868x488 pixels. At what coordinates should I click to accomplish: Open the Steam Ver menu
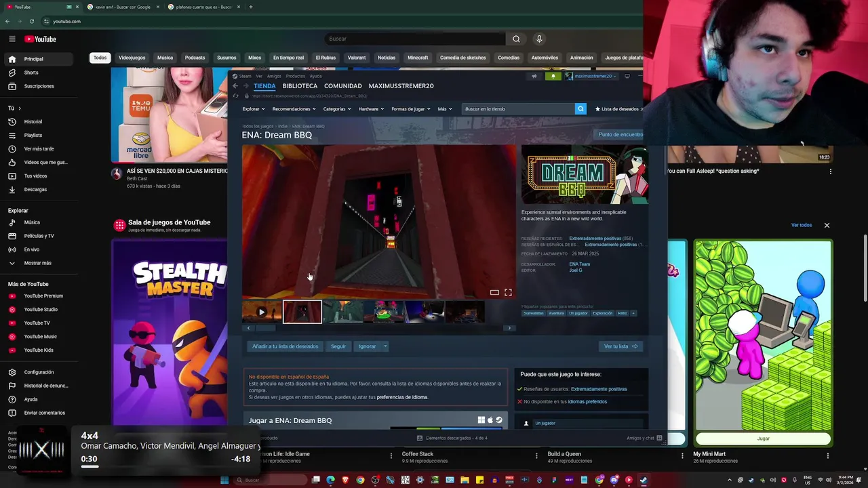click(x=259, y=76)
